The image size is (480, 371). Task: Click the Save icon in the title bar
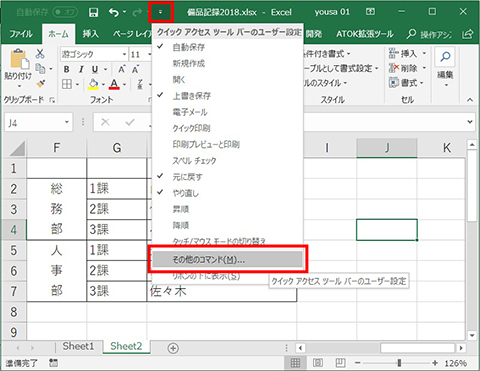click(x=93, y=13)
